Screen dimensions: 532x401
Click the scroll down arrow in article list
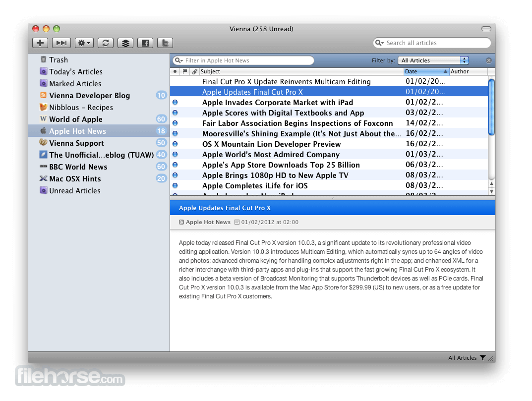(491, 191)
